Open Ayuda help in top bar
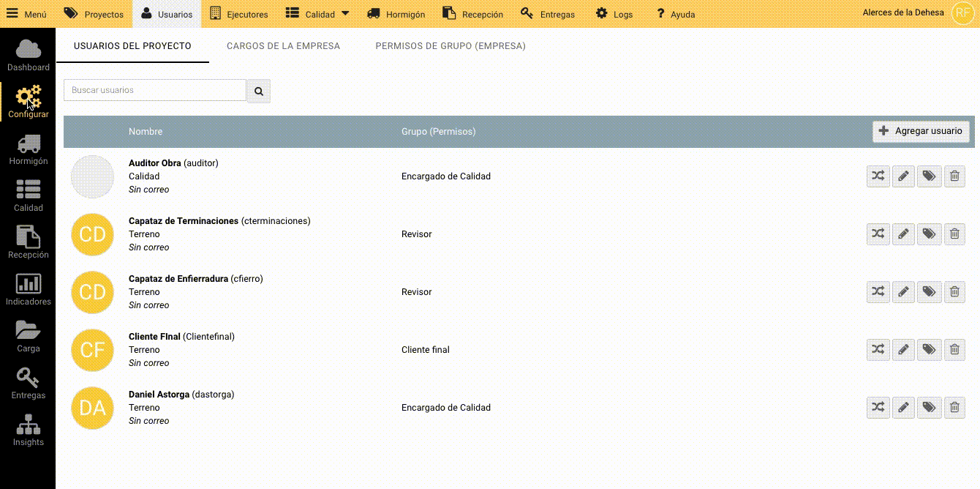Screen dimensions: 980x489 (675, 14)
